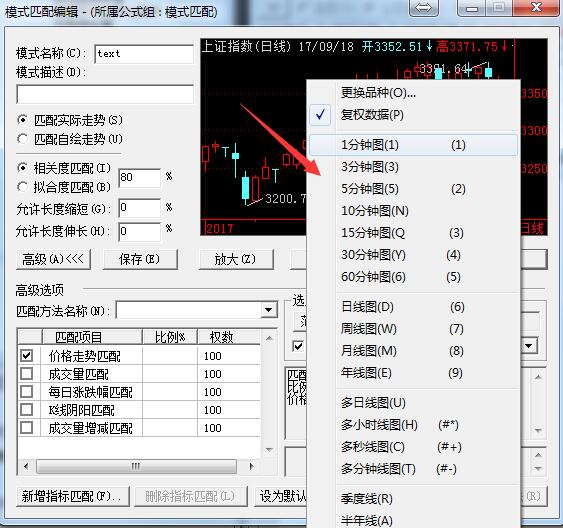The width and height of the screenshot is (563, 528).
Task: Enable 成交量增减匹配 checkbox
Action: pos(27,427)
